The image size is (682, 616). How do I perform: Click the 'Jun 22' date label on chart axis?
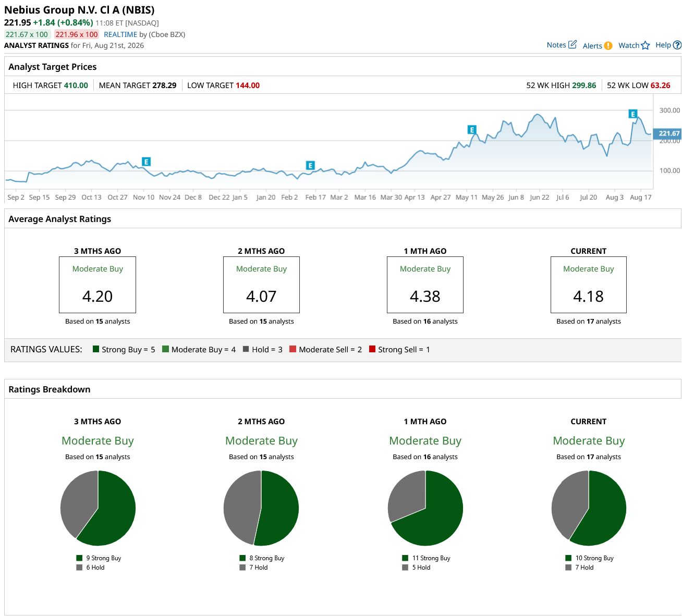[x=540, y=198]
